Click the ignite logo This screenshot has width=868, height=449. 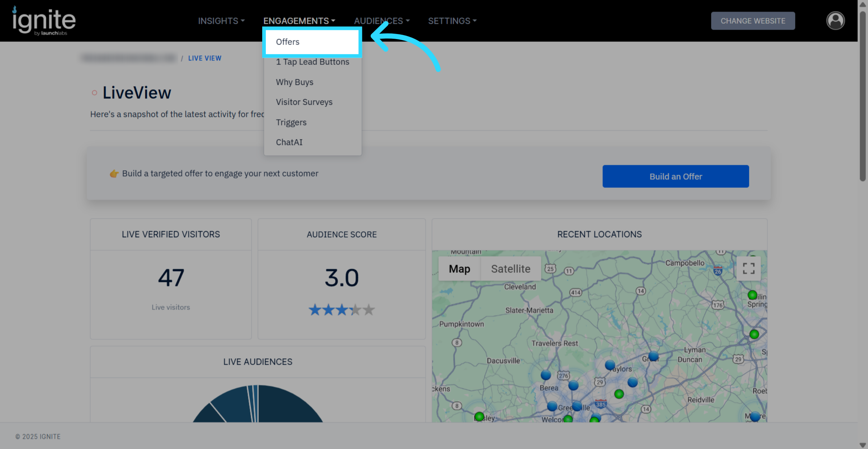click(44, 21)
